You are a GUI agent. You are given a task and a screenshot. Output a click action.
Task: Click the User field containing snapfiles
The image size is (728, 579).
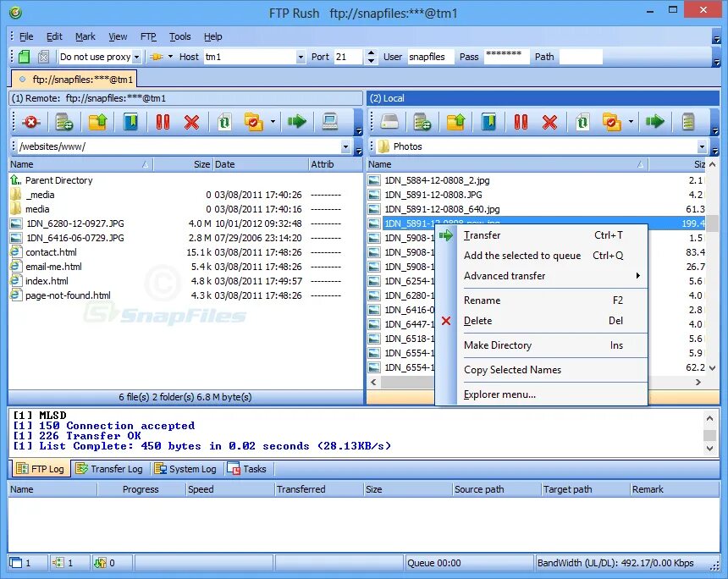pyautogui.click(x=430, y=57)
